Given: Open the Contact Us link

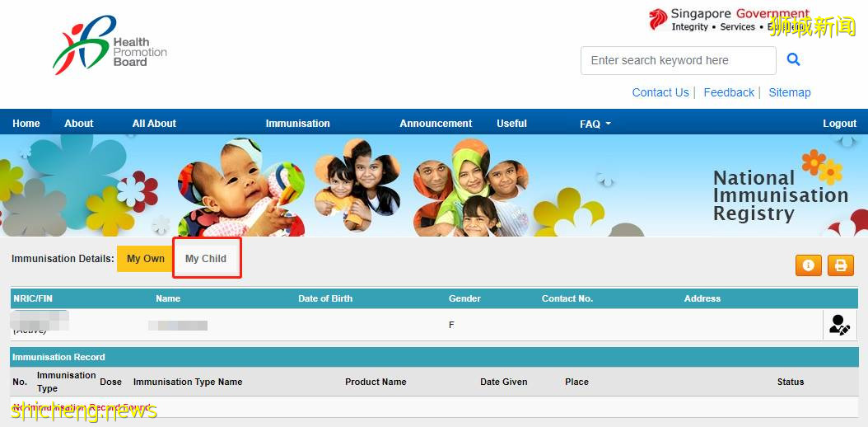Looking at the screenshot, I should (x=660, y=92).
